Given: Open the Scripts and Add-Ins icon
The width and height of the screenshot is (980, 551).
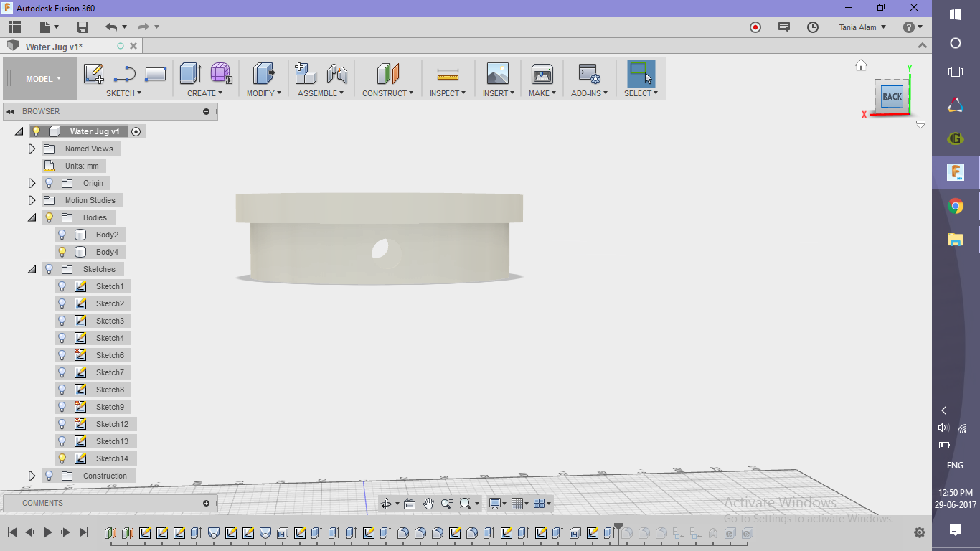Looking at the screenshot, I should click(589, 74).
